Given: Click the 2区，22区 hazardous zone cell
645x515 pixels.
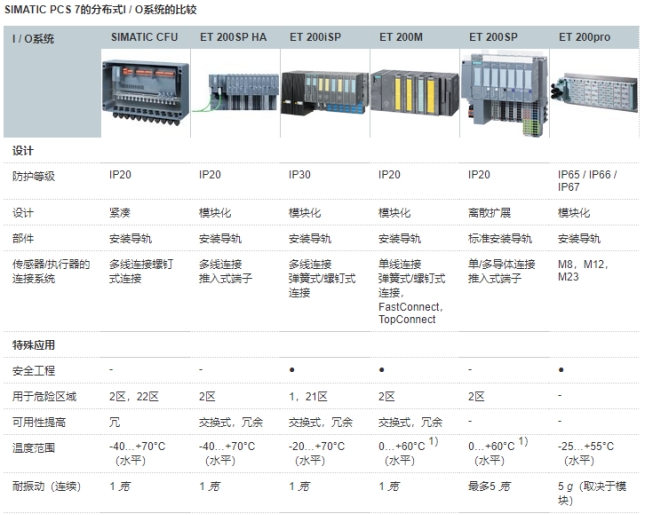Looking at the screenshot, I should click(134, 397).
